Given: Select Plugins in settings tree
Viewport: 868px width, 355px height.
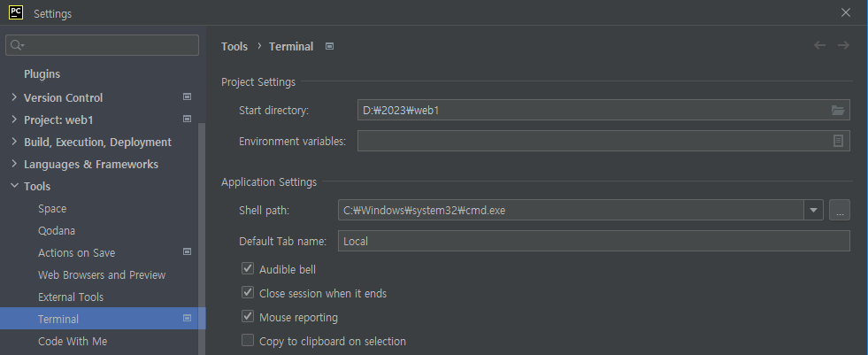Looking at the screenshot, I should 42,74.
